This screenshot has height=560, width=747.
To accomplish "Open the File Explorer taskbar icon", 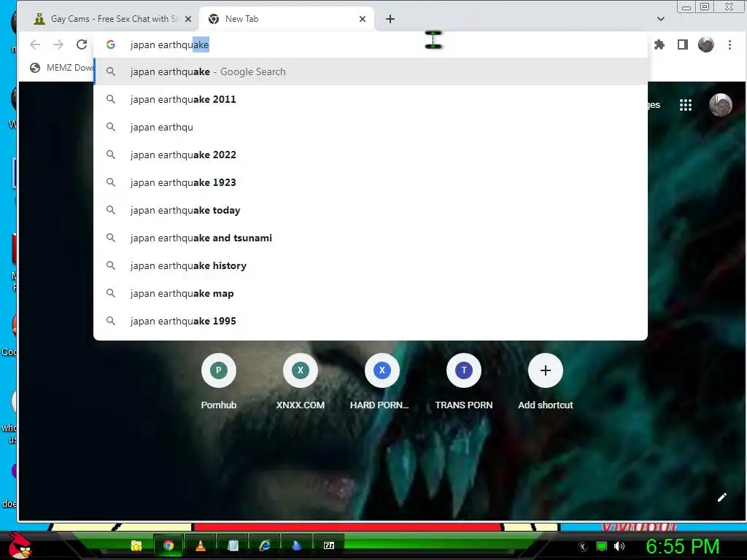I will tap(136, 545).
